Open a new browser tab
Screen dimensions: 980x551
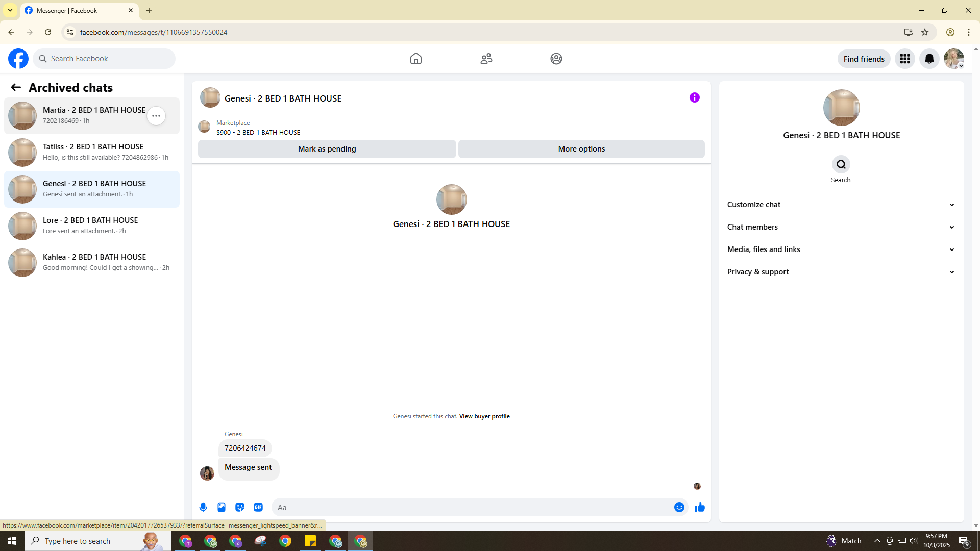click(149, 10)
